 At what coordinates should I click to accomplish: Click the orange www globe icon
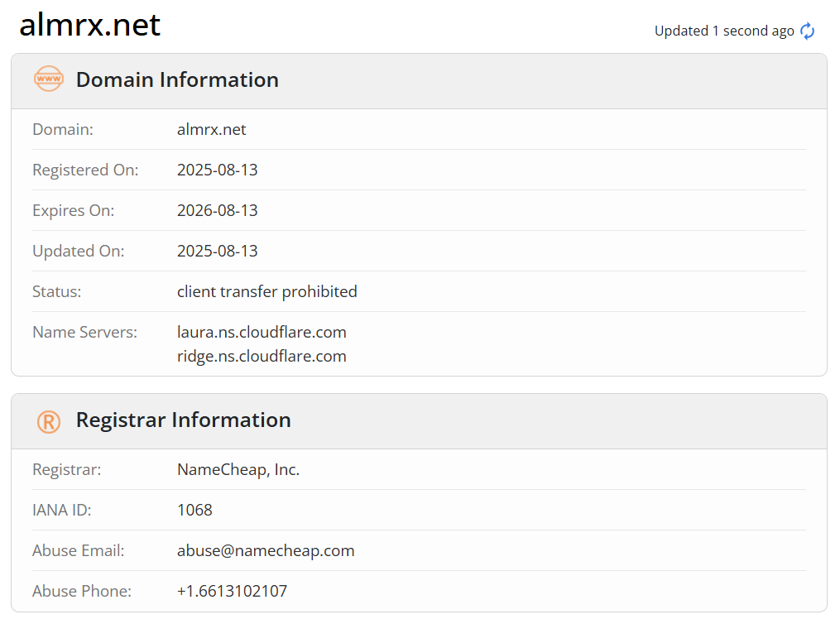tap(49, 79)
